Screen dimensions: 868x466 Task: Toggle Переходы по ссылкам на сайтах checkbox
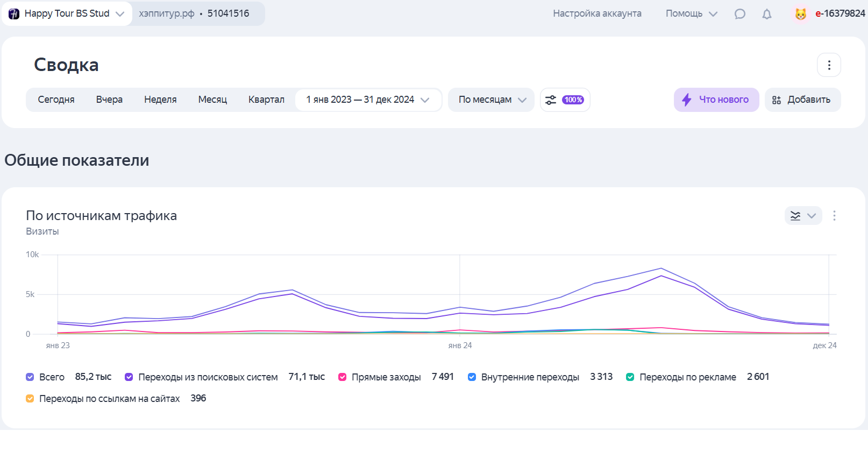[30, 399]
